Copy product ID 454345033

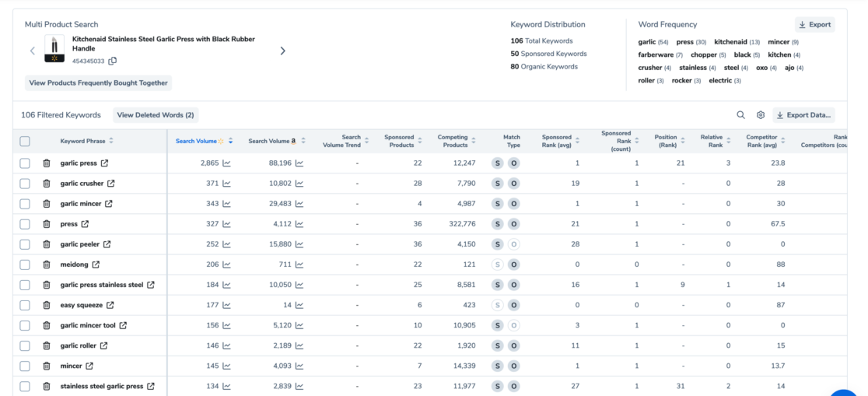click(113, 61)
